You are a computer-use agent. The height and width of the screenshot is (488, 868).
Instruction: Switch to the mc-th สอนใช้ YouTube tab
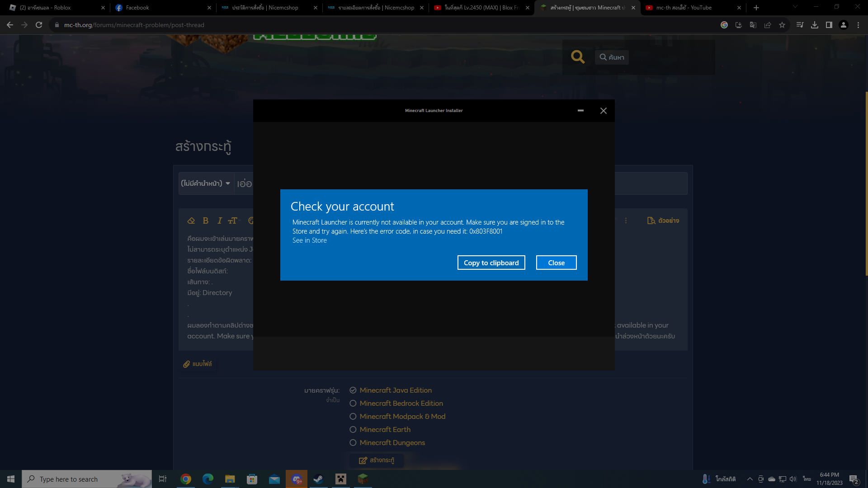(x=693, y=8)
